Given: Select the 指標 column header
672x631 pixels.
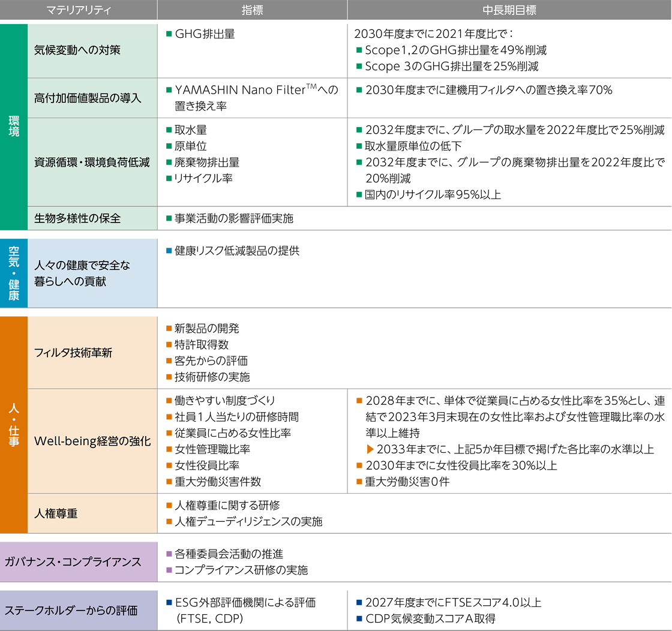Looking at the screenshot, I should (252, 10).
